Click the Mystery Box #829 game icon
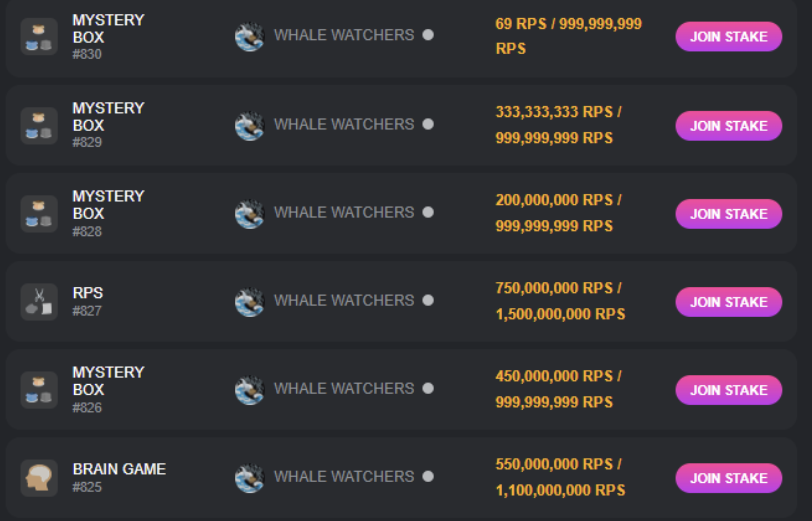The height and width of the screenshot is (521, 812). pyautogui.click(x=39, y=125)
